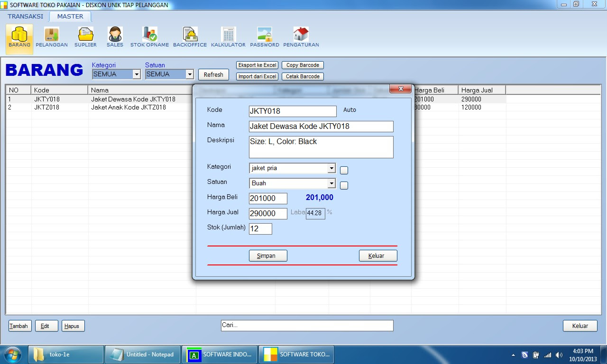This screenshot has height=364, width=607.
Task: Close the item dialog with red X
Action: click(x=400, y=89)
